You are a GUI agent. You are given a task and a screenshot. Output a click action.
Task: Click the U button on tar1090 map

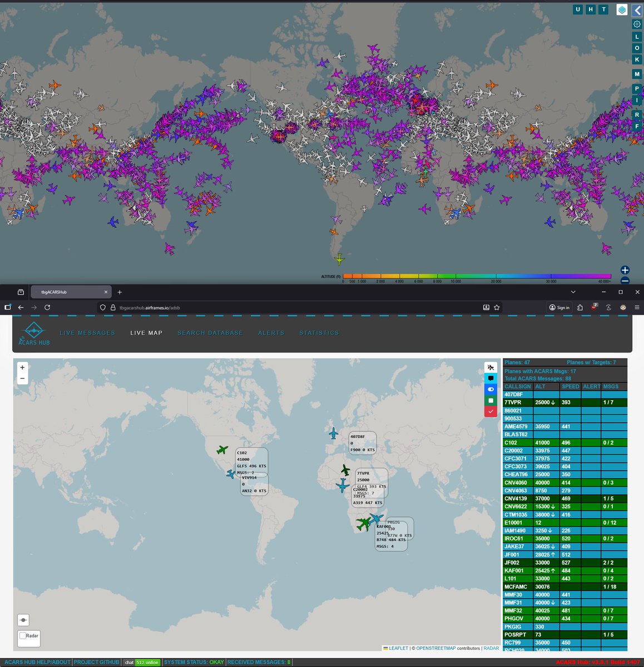(x=578, y=9)
